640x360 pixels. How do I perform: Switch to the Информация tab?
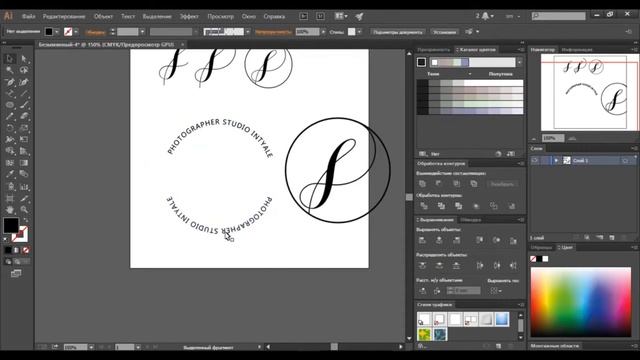(577, 50)
